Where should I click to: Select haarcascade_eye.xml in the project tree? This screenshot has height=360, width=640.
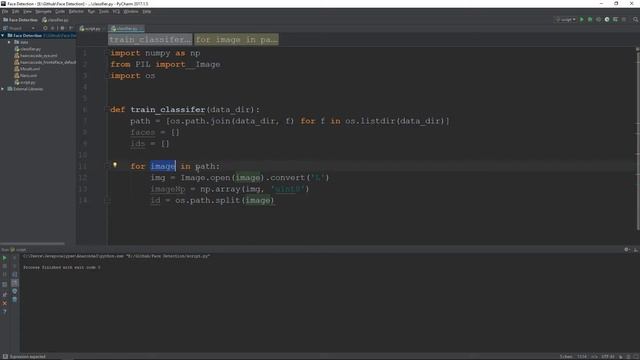pyautogui.click(x=36, y=56)
